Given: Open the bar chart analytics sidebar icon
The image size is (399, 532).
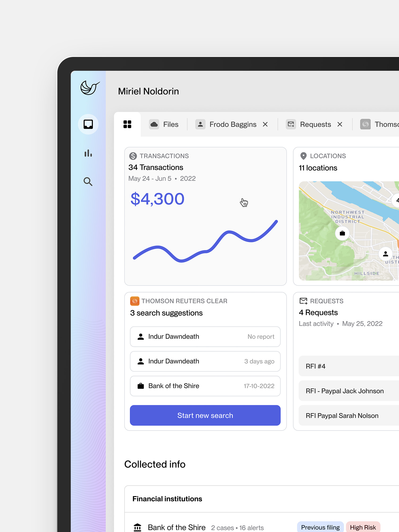Looking at the screenshot, I should click(88, 153).
